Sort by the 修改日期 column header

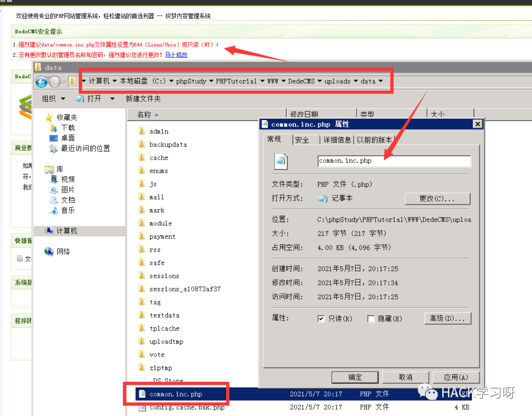322,115
